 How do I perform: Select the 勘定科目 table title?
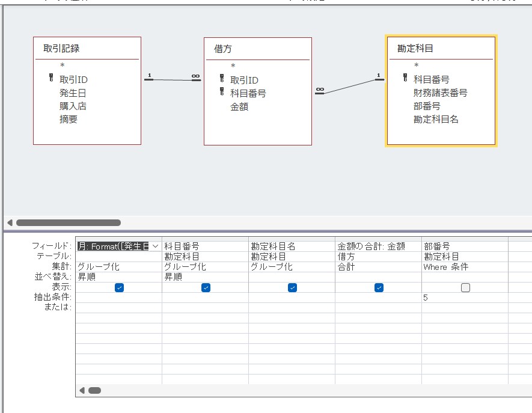pyautogui.click(x=415, y=48)
